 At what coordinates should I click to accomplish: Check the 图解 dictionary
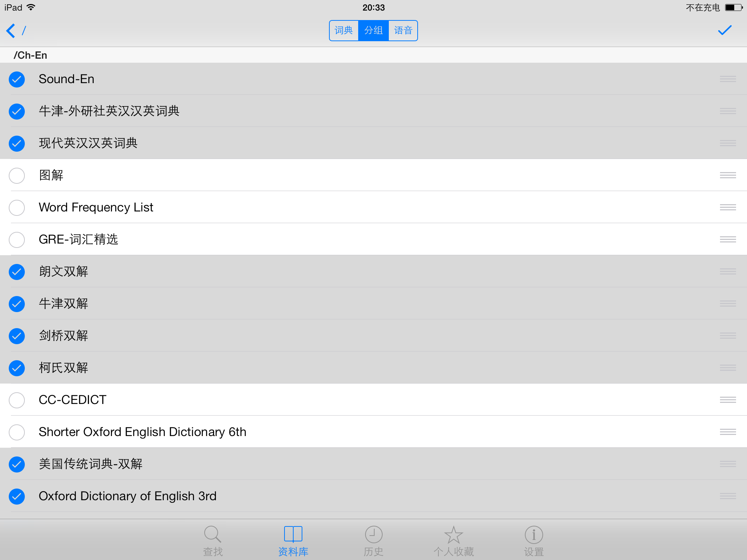point(17,175)
